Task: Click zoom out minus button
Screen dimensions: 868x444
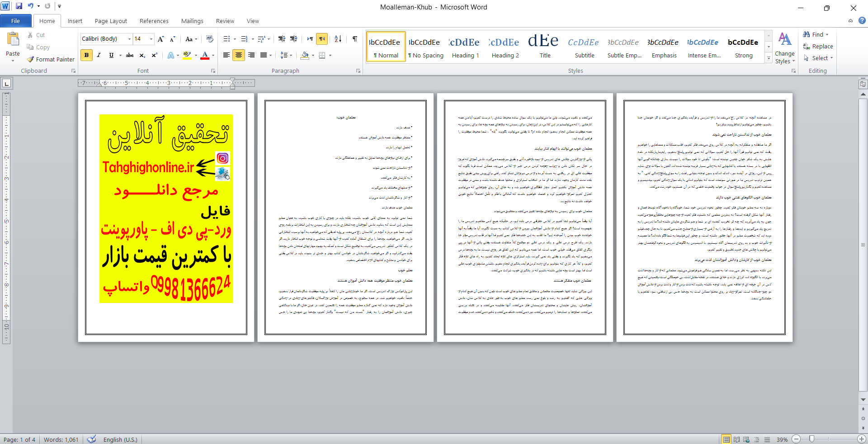Action: (x=797, y=439)
